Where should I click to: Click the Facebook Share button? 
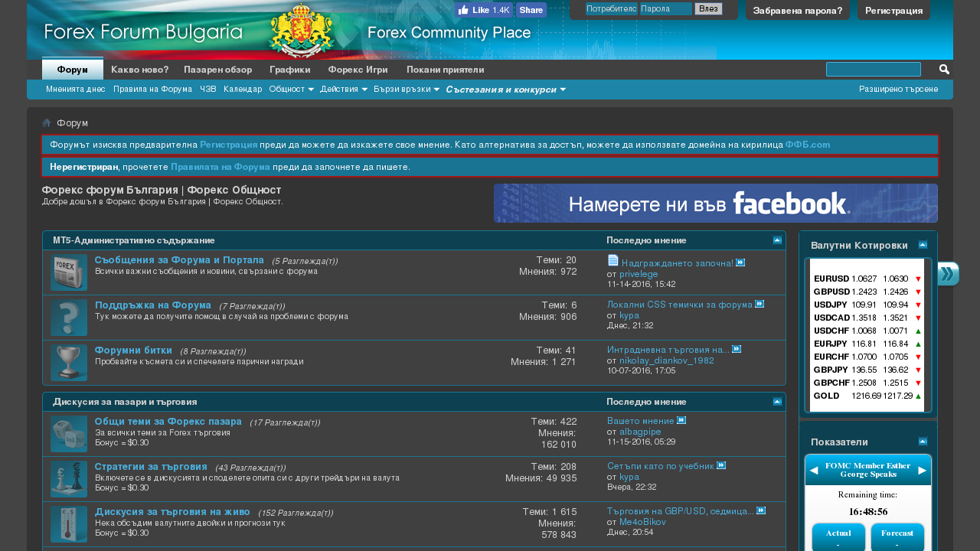pos(531,10)
